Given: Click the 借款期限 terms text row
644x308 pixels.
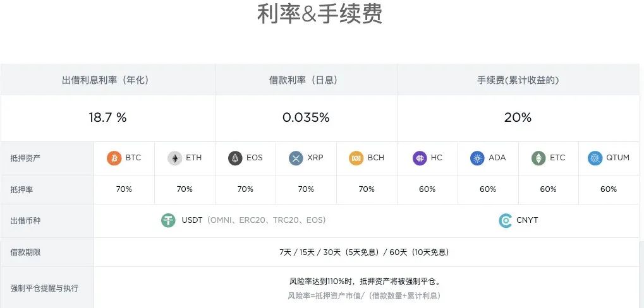Looking at the screenshot, I should click(364, 252).
